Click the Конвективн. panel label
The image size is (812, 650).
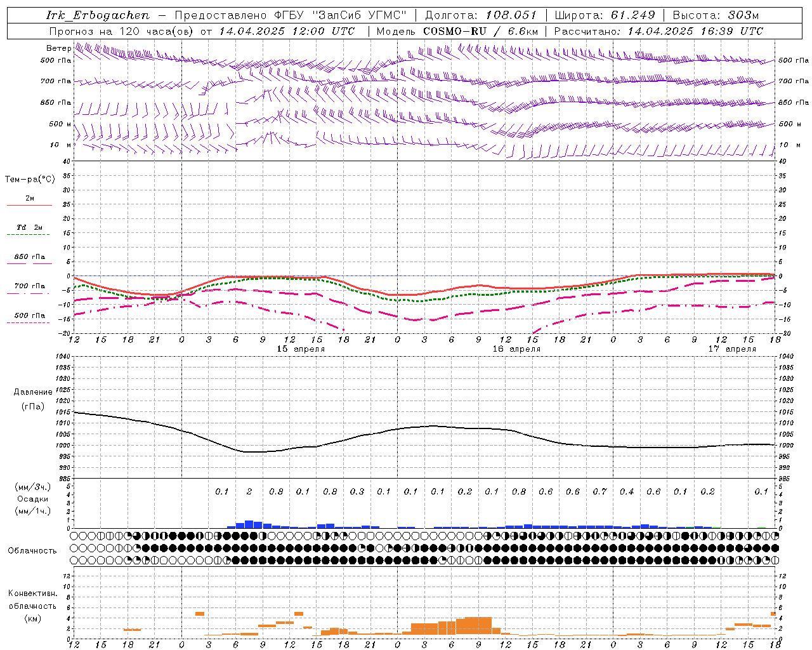[x=32, y=594]
